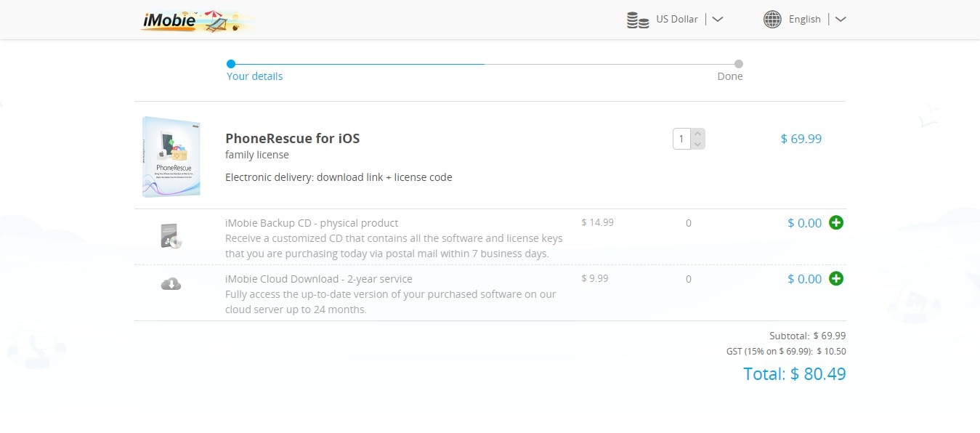Click the gray Done progress dot

[x=739, y=64]
